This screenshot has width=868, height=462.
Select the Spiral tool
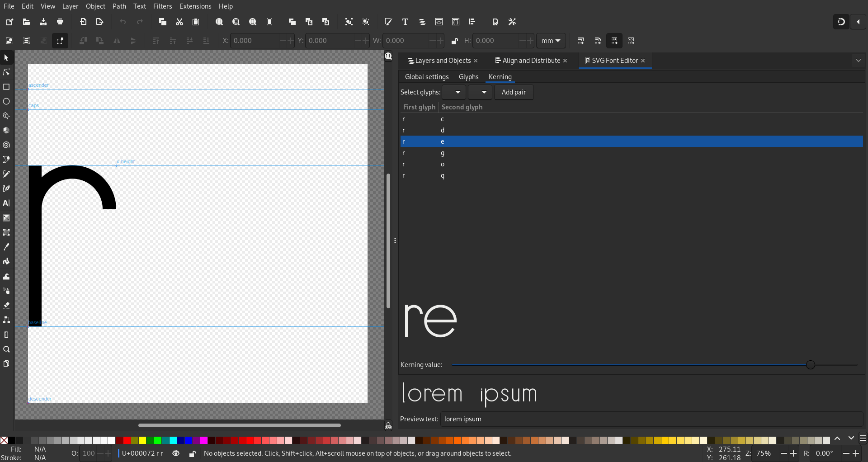pos(6,145)
